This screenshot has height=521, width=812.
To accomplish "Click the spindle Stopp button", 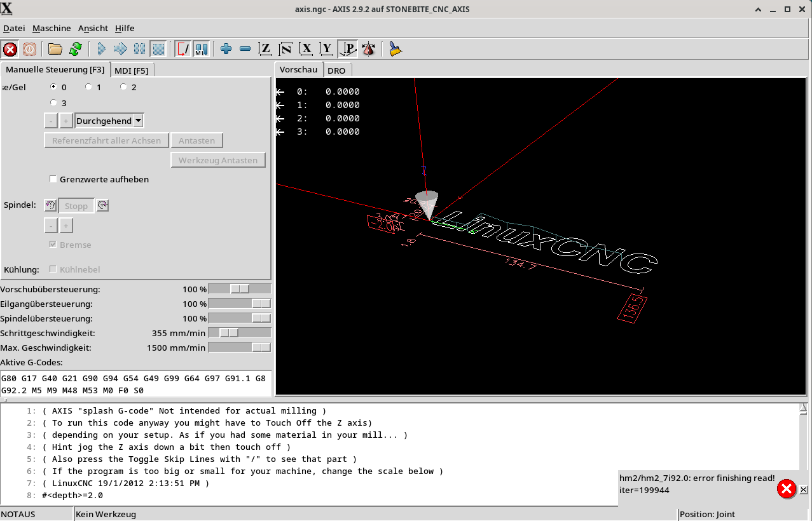I will coord(76,205).
